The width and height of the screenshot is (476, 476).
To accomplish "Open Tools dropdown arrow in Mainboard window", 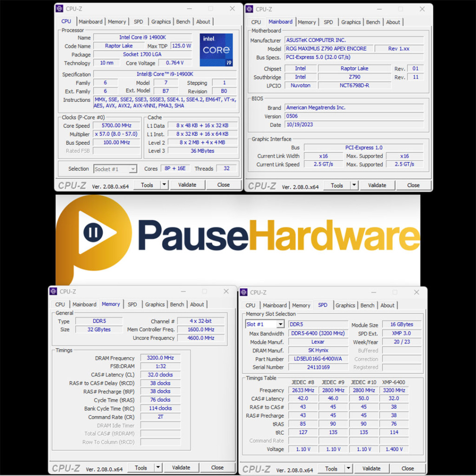I will click(354, 185).
